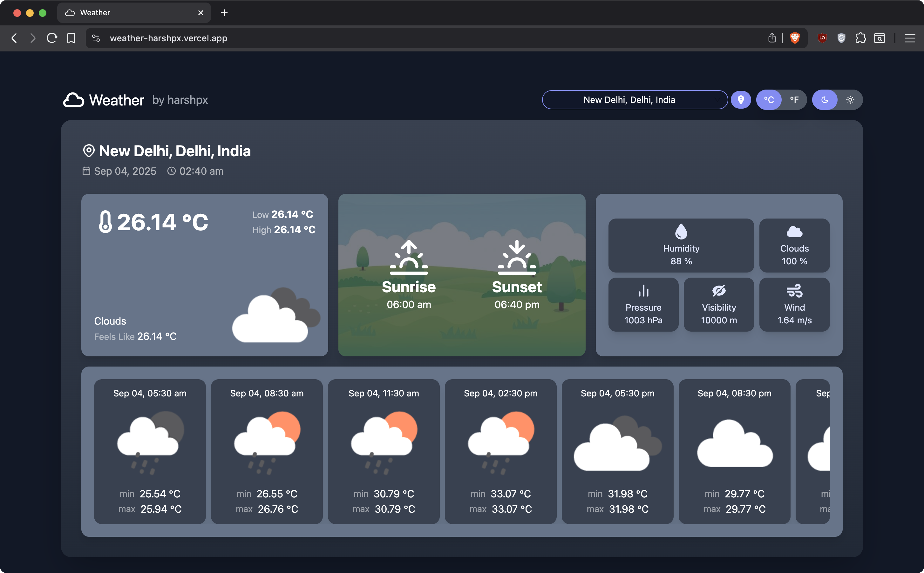Switch temperature unit to °F
This screenshot has height=573, width=924.
(x=794, y=100)
